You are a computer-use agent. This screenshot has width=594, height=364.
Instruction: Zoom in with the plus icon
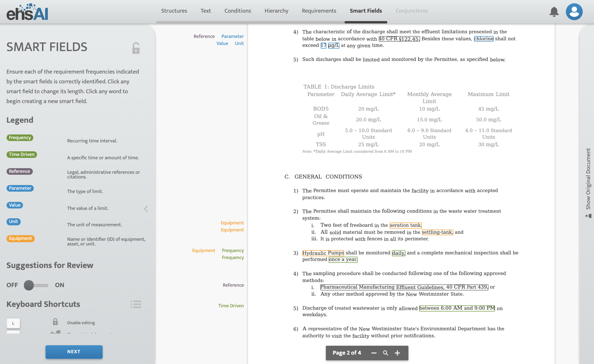(397, 353)
